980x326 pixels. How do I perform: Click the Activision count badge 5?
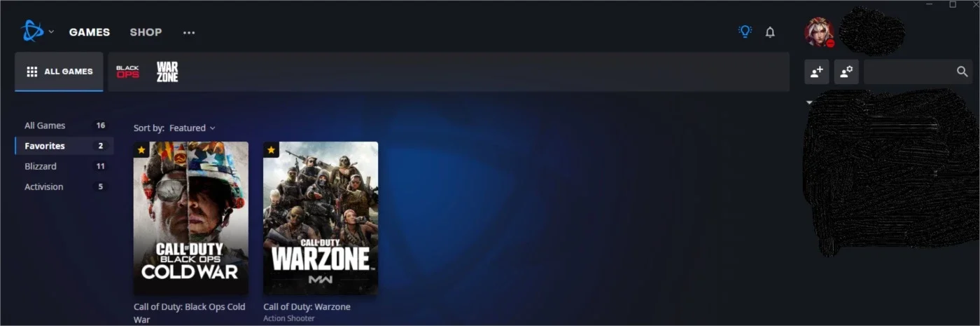coord(101,186)
